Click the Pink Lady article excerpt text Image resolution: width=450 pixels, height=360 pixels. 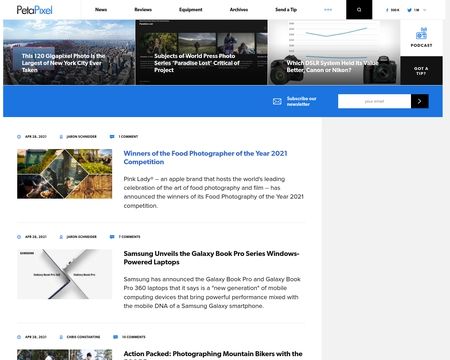coord(214,192)
